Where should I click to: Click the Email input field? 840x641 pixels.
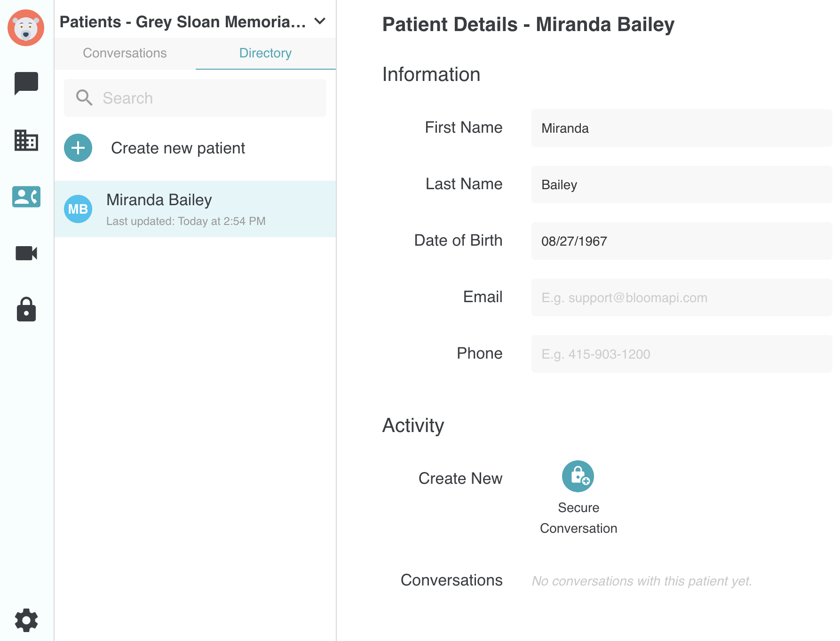click(682, 297)
